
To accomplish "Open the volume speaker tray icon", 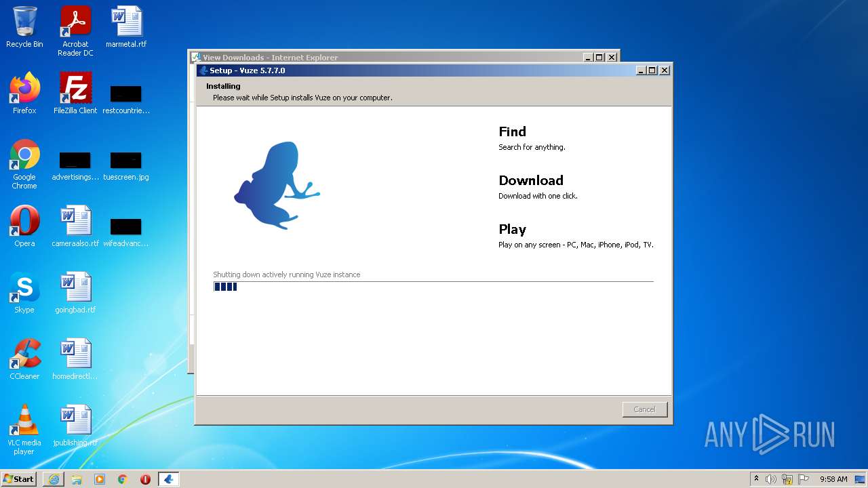I will click(771, 479).
